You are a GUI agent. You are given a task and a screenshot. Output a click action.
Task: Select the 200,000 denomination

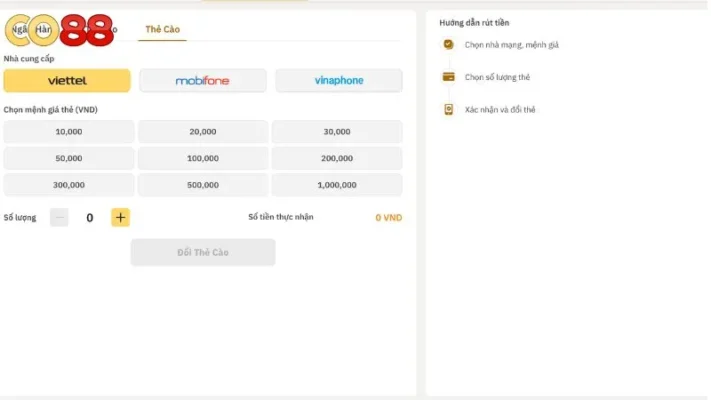click(x=337, y=158)
